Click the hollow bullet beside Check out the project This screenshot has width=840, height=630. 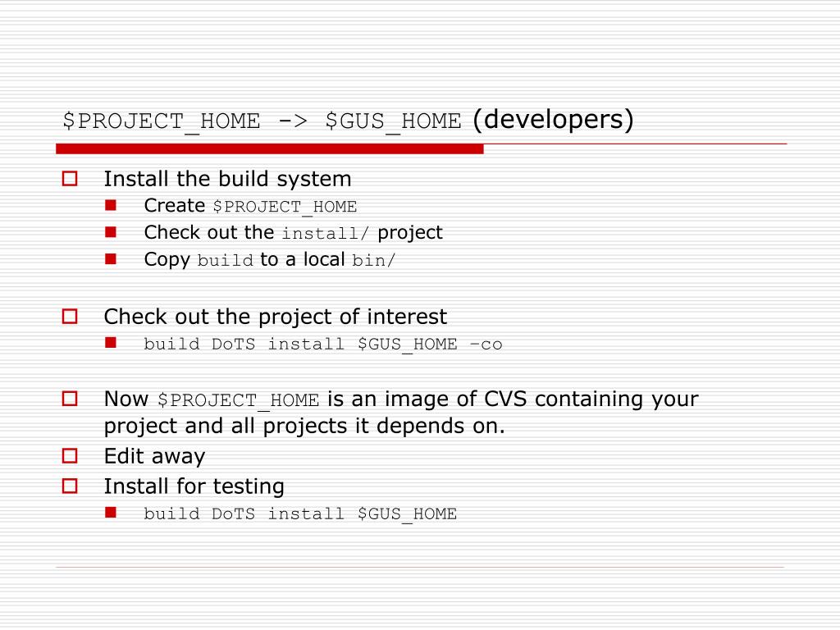tap(70, 317)
